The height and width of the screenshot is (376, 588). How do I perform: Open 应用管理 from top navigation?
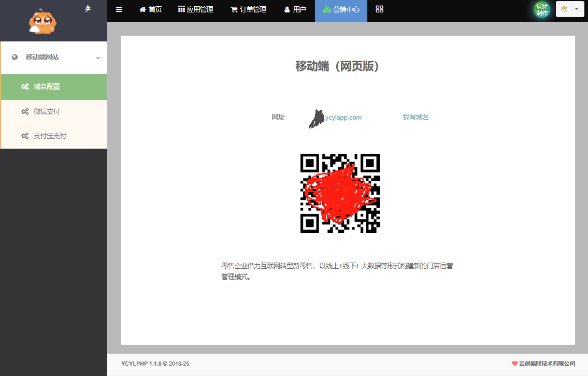[196, 9]
